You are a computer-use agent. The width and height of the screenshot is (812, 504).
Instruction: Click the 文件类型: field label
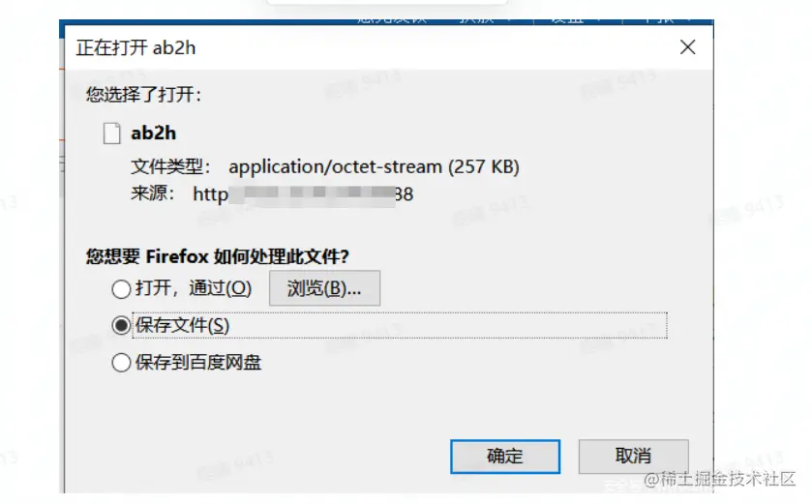pyautogui.click(x=170, y=166)
